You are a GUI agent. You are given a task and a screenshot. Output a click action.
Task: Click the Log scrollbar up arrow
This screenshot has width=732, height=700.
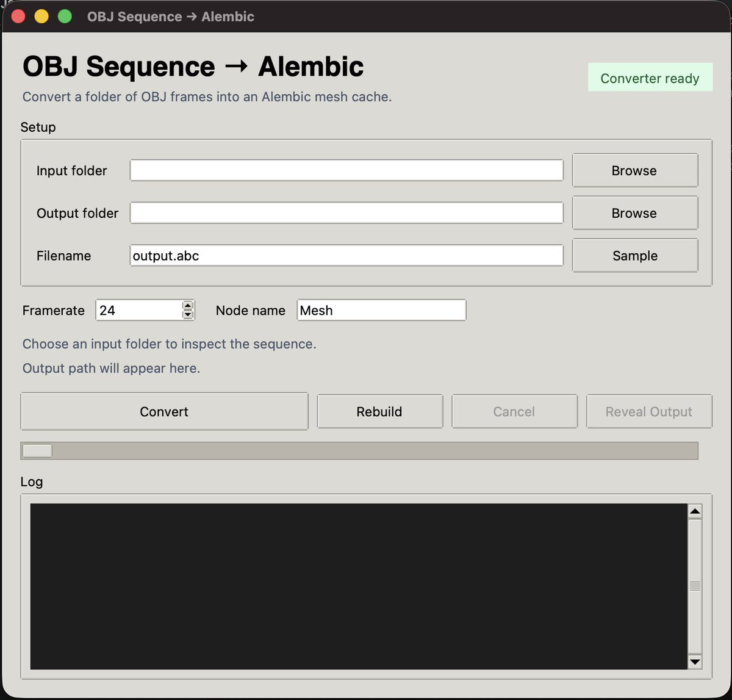click(695, 511)
